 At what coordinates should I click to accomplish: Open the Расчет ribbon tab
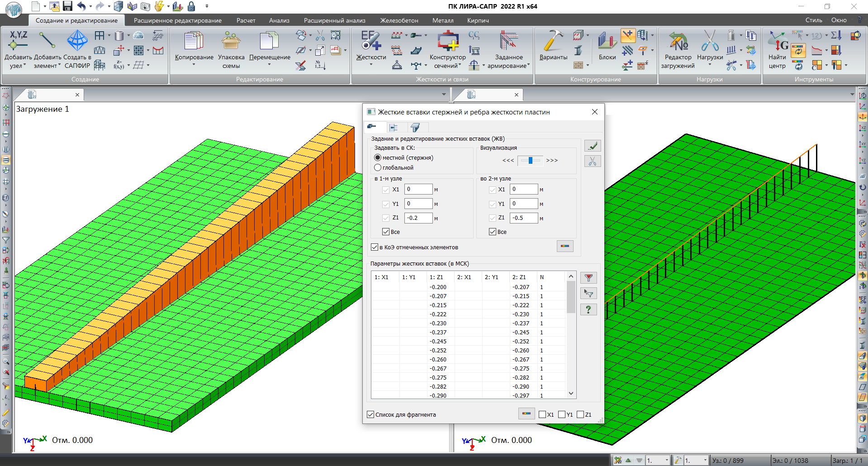click(x=246, y=20)
